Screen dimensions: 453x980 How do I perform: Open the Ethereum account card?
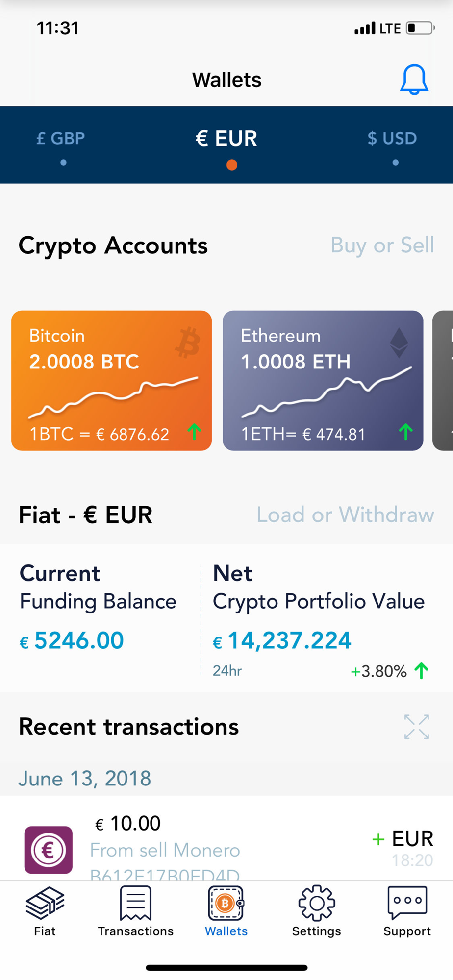coord(323,380)
